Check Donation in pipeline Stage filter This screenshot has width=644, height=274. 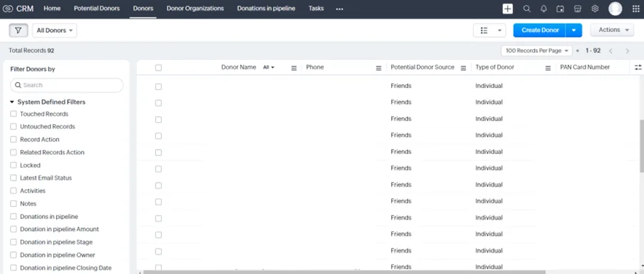(x=14, y=242)
